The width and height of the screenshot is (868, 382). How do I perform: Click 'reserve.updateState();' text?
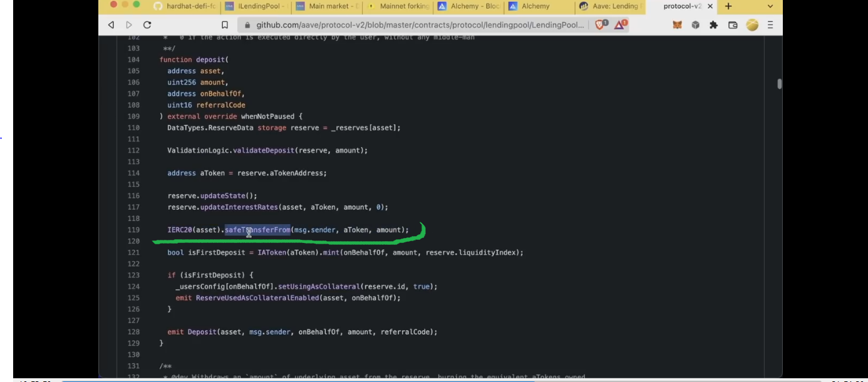point(212,196)
